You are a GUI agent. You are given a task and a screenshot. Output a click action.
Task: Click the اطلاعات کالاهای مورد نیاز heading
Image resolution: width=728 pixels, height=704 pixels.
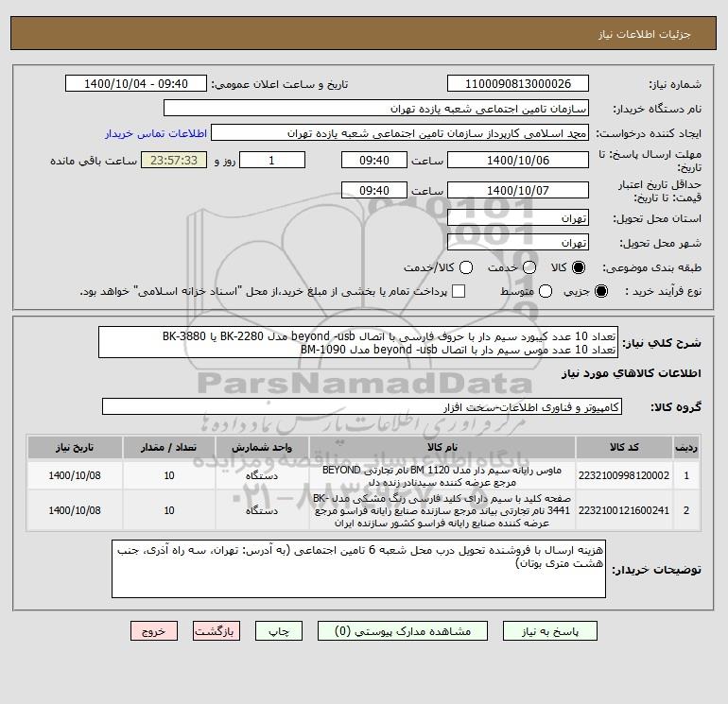[632, 373]
